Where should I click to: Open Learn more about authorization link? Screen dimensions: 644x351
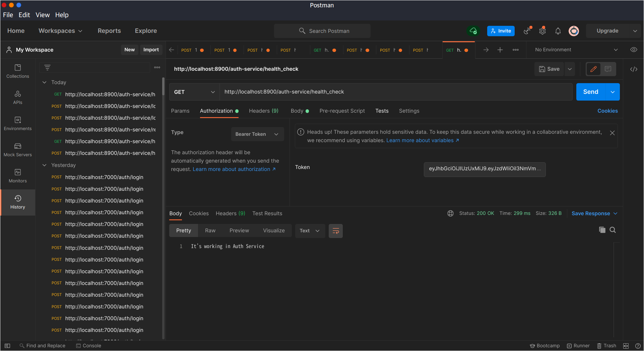pyautogui.click(x=234, y=169)
